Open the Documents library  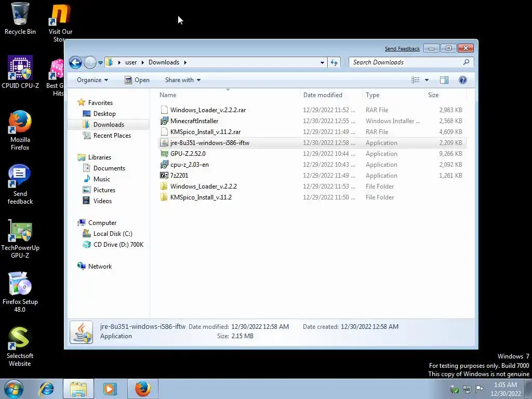pos(109,168)
